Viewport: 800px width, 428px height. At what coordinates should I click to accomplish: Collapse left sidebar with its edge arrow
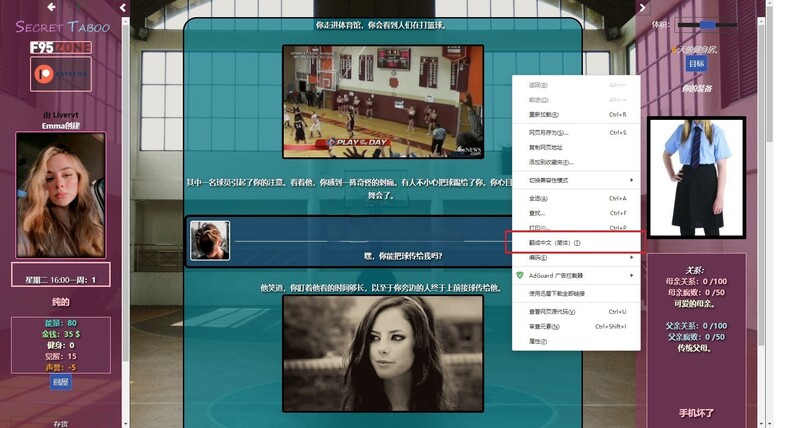[x=123, y=8]
